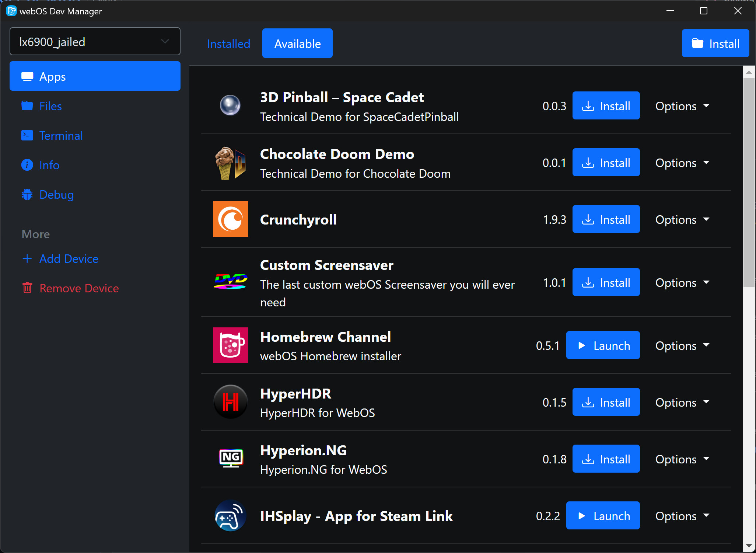
Task: Click the trash icon for Remove Device
Action: click(27, 288)
